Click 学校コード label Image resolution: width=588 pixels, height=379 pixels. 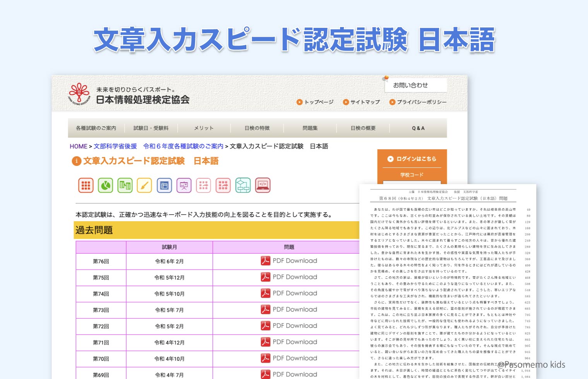(x=412, y=175)
